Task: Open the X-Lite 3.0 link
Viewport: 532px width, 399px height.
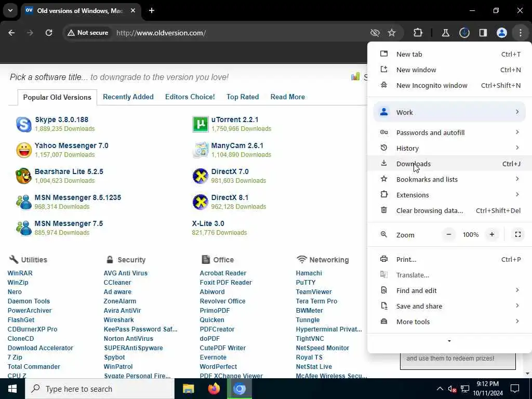Action: 208,223
